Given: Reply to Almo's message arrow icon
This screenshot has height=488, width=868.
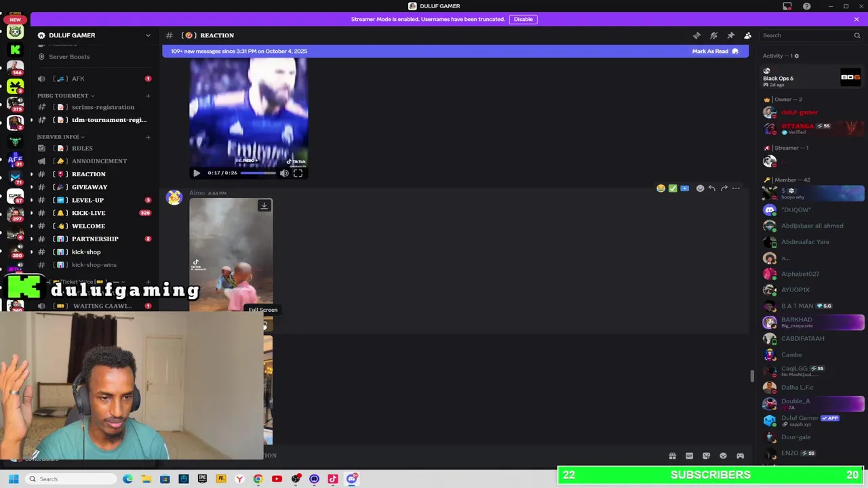Looking at the screenshot, I should pos(711,188).
